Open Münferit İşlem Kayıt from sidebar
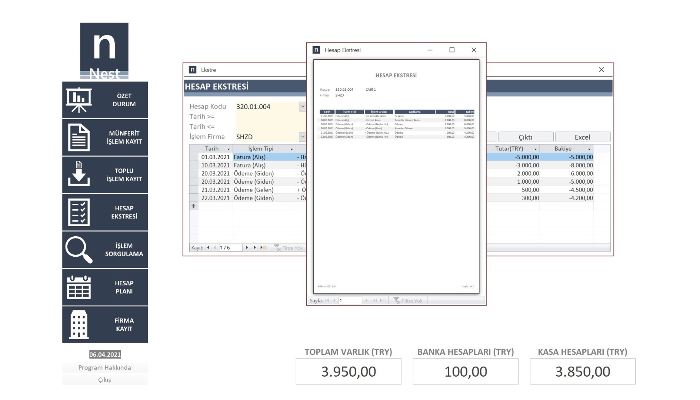The width and height of the screenshot is (700, 400). (105, 137)
